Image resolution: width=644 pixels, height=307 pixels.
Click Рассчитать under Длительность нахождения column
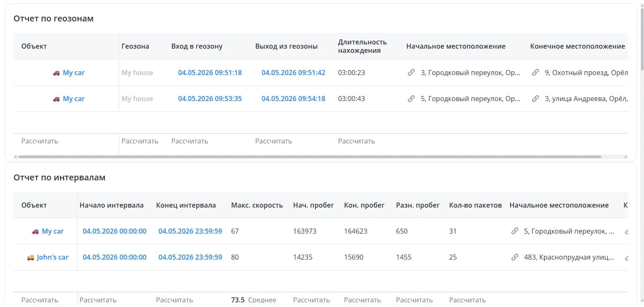[357, 141]
